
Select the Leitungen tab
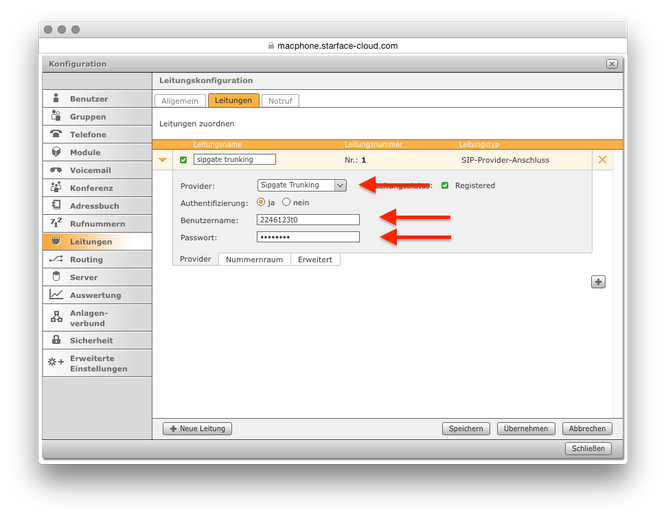pos(233,100)
